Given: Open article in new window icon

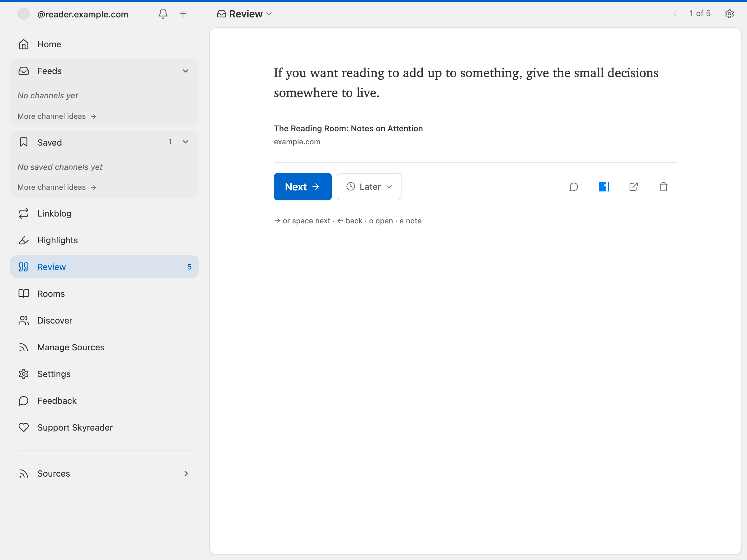Looking at the screenshot, I should pos(633,187).
